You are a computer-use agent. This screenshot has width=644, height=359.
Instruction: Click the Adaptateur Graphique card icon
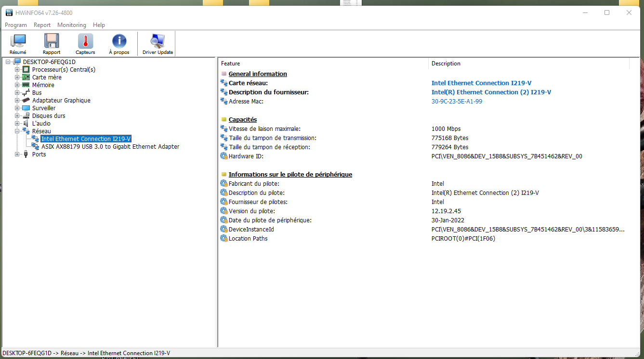(26, 100)
